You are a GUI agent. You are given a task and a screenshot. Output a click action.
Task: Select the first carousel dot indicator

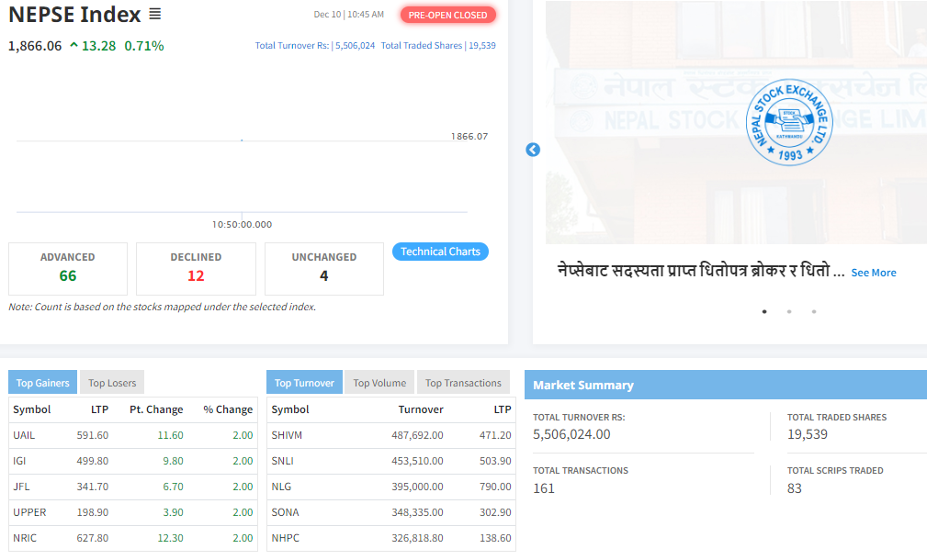point(764,312)
